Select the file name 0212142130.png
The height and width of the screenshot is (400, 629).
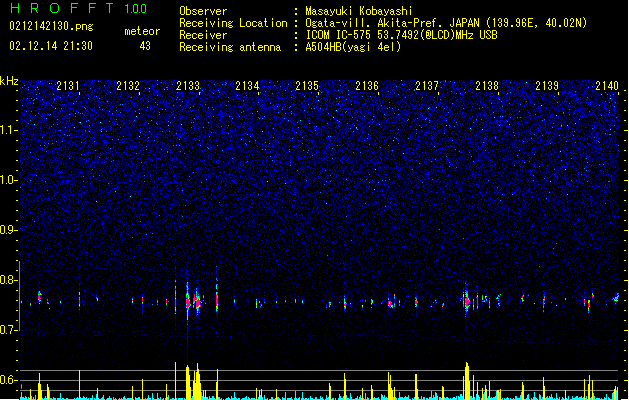coord(51,26)
